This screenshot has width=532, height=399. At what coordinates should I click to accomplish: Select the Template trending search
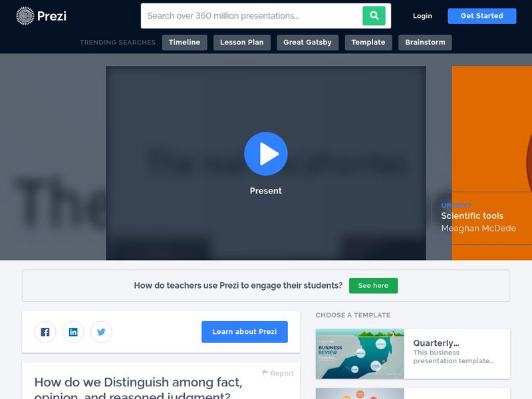click(x=368, y=43)
